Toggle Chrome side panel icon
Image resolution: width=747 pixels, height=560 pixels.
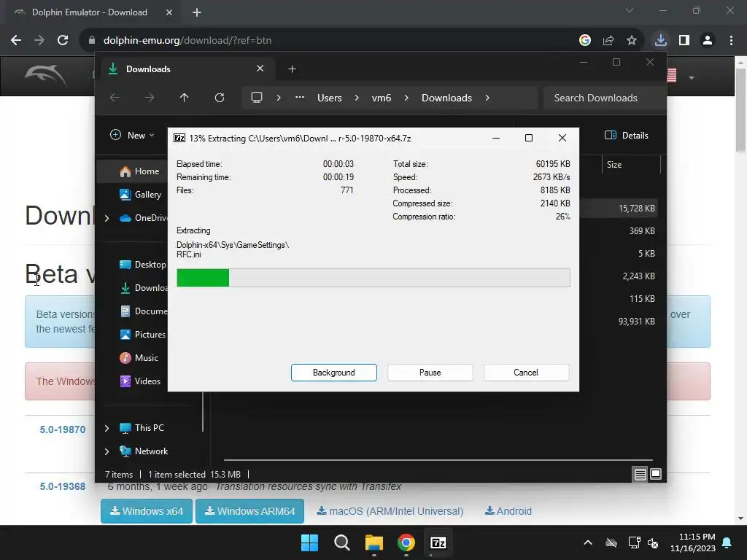point(684,40)
